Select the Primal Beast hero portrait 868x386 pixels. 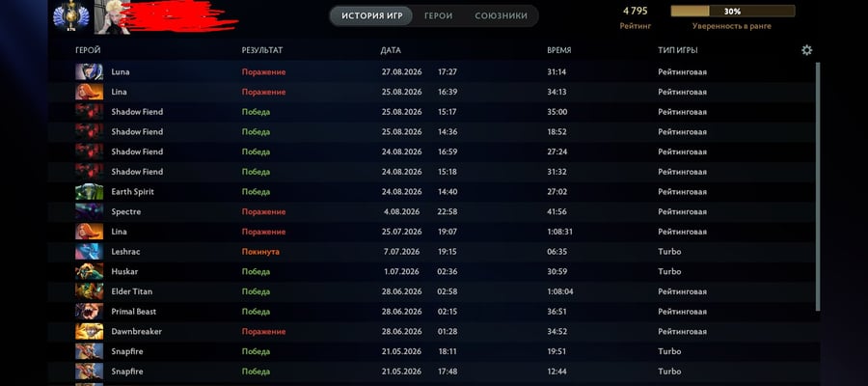[89, 312]
